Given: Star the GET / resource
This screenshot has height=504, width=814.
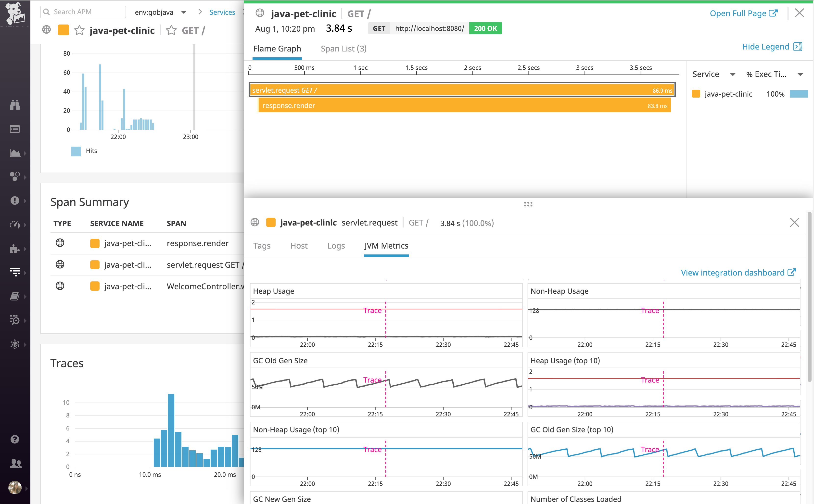Looking at the screenshot, I should (x=171, y=30).
